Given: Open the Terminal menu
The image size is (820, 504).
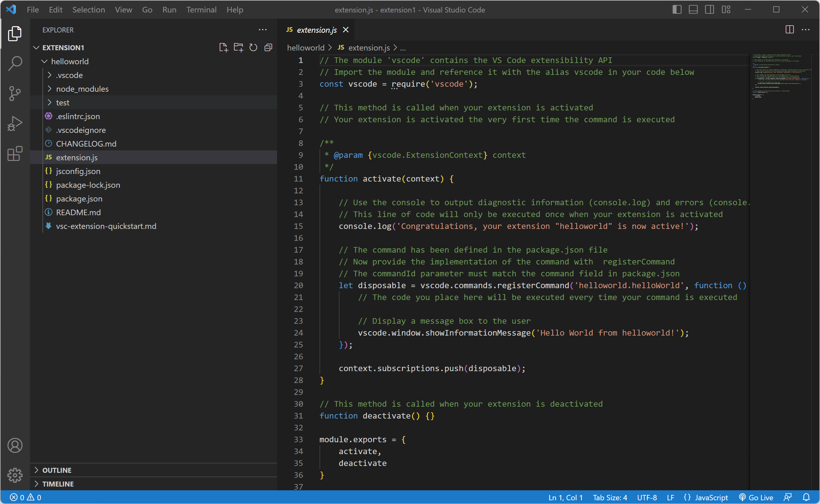Looking at the screenshot, I should pos(201,10).
